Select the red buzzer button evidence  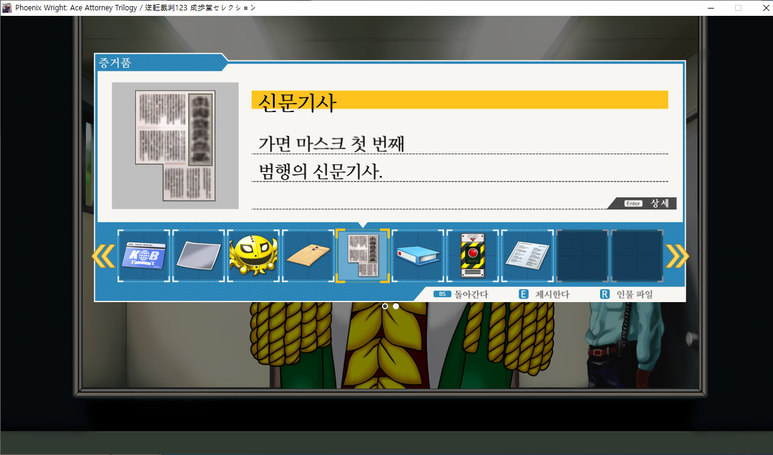pos(473,256)
